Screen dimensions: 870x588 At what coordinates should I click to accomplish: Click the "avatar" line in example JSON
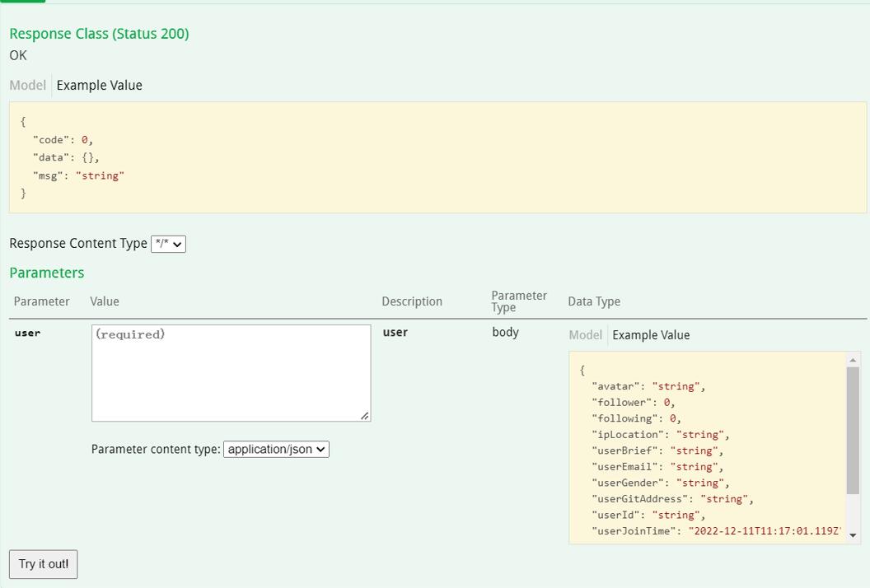648,386
